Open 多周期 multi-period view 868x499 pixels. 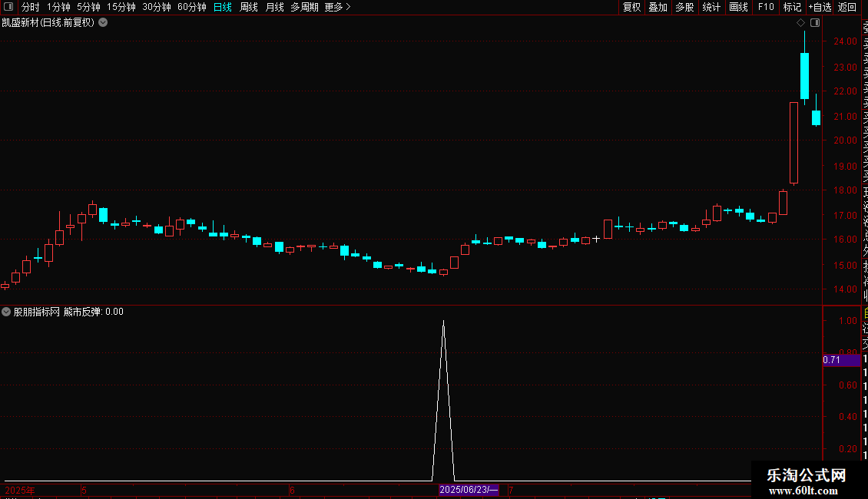pyautogui.click(x=304, y=7)
